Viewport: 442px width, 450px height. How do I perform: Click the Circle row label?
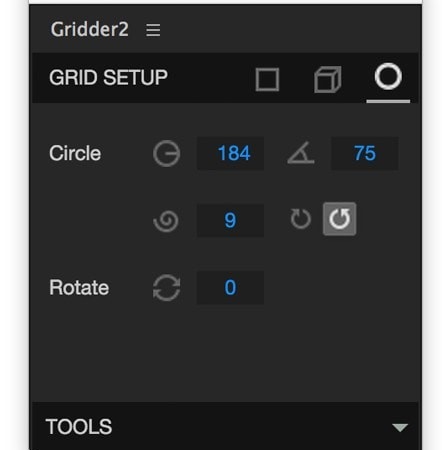pyautogui.click(x=75, y=153)
